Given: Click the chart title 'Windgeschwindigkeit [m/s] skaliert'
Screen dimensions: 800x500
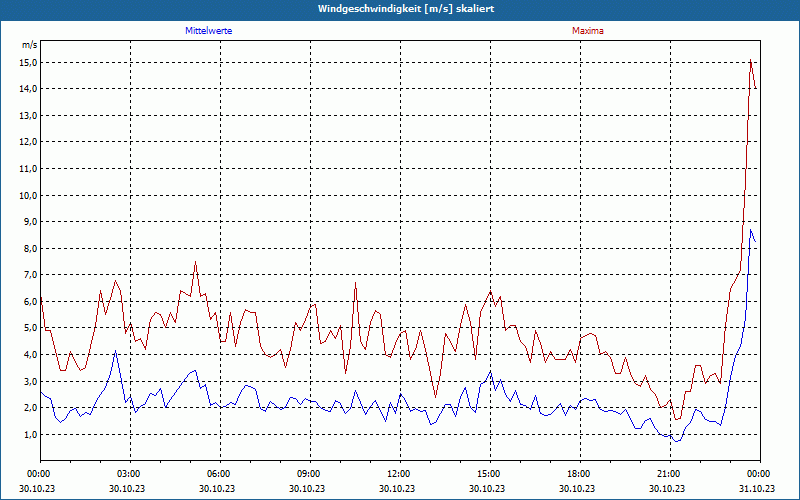Looking at the screenshot, I should [x=406, y=9].
